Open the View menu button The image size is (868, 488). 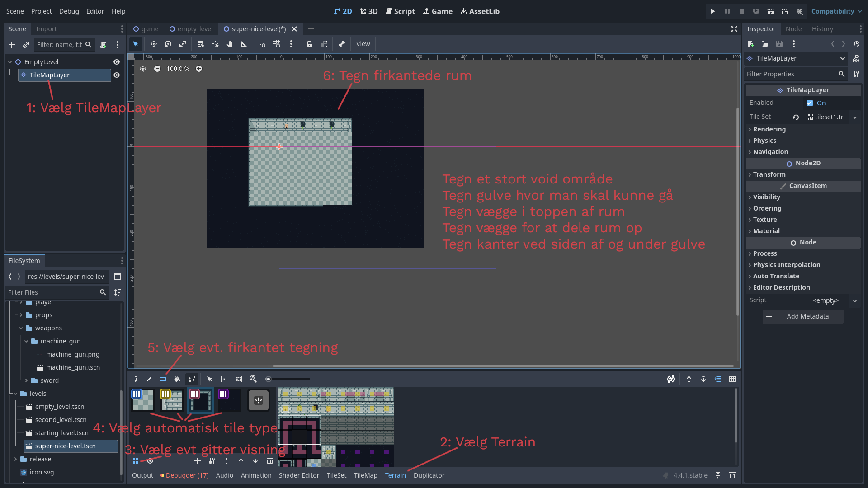[x=363, y=44]
